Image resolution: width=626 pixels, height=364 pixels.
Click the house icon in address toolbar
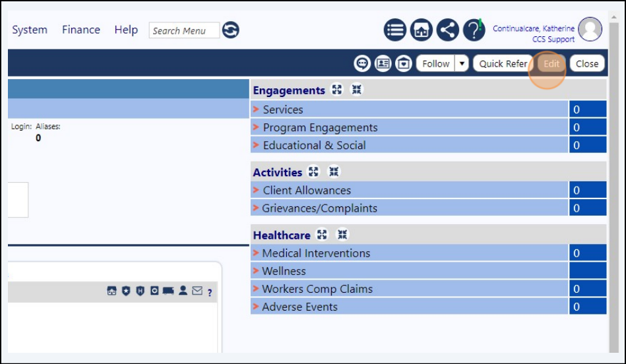coord(111,291)
